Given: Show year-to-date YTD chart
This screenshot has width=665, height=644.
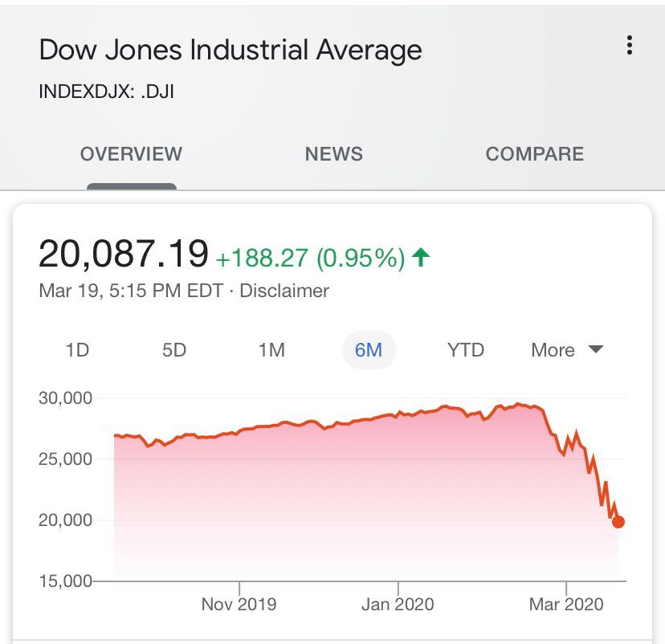Looking at the screenshot, I should [x=466, y=350].
